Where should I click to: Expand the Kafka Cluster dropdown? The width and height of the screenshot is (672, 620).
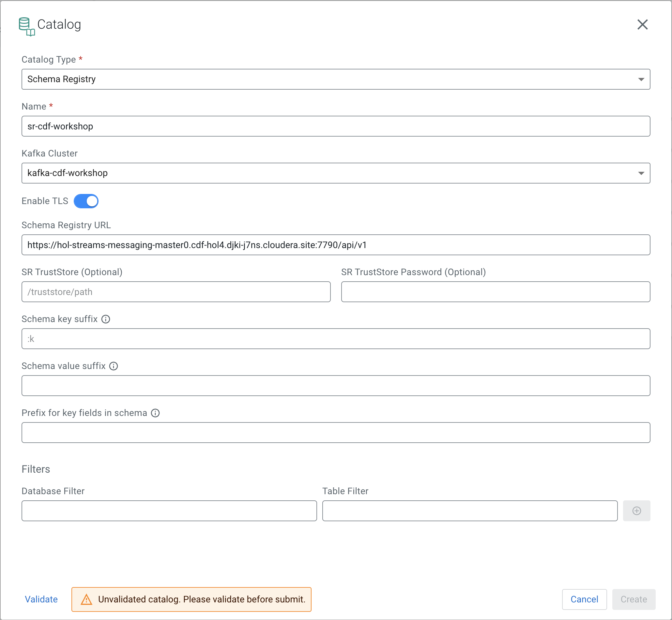pos(336,173)
